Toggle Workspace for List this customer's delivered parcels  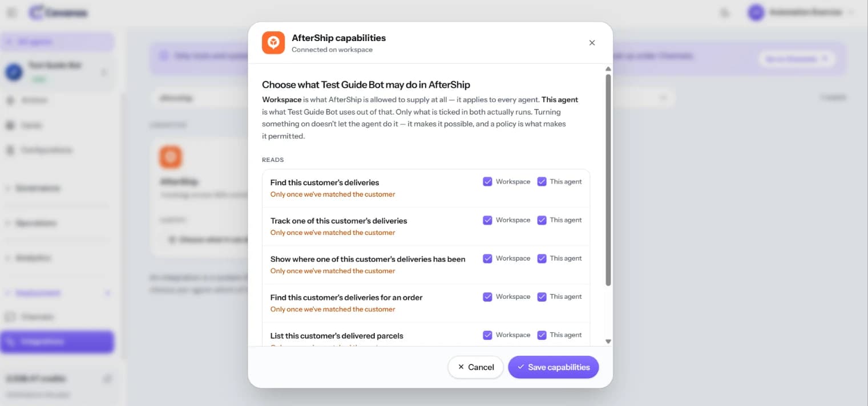pyautogui.click(x=487, y=335)
